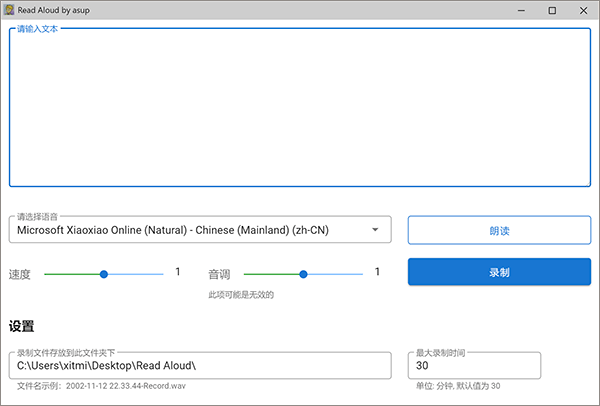The width and height of the screenshot is (600, 406).
Task: Click inside the 请输入文本 text area
Action: [300, 108]
